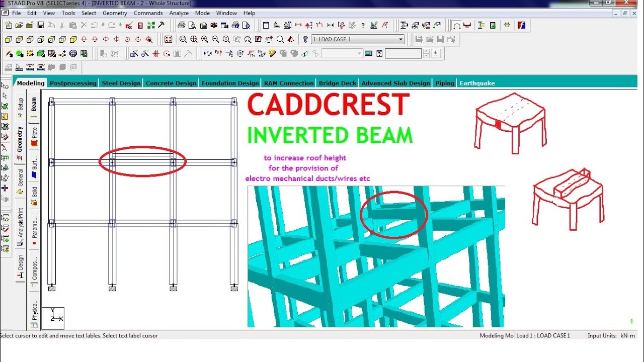
Task: Click the first isometric cube view icon
Action: [9, 39]
